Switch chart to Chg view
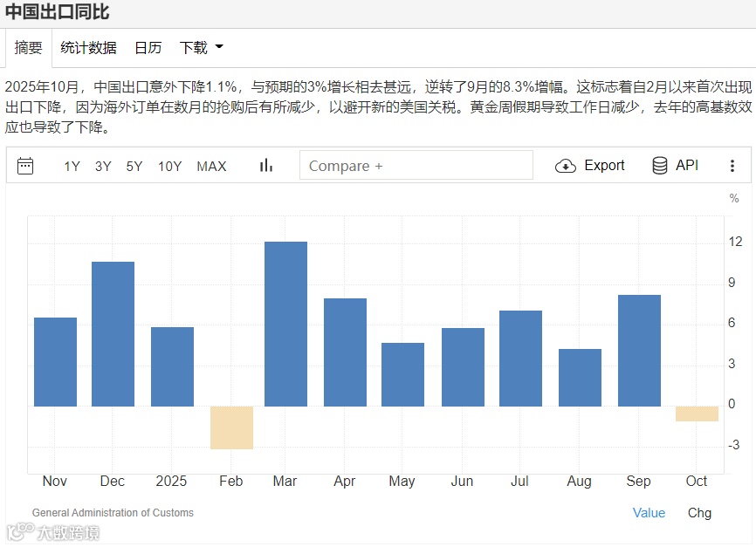 click(699, 513)
